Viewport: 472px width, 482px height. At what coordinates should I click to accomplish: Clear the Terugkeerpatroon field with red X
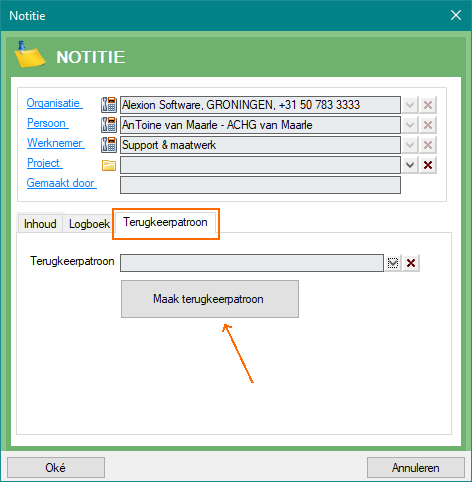coord(411,263)
